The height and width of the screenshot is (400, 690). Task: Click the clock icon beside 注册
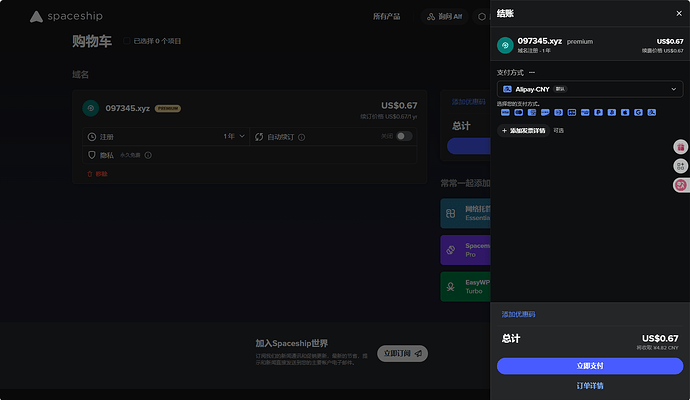(92, 137)
